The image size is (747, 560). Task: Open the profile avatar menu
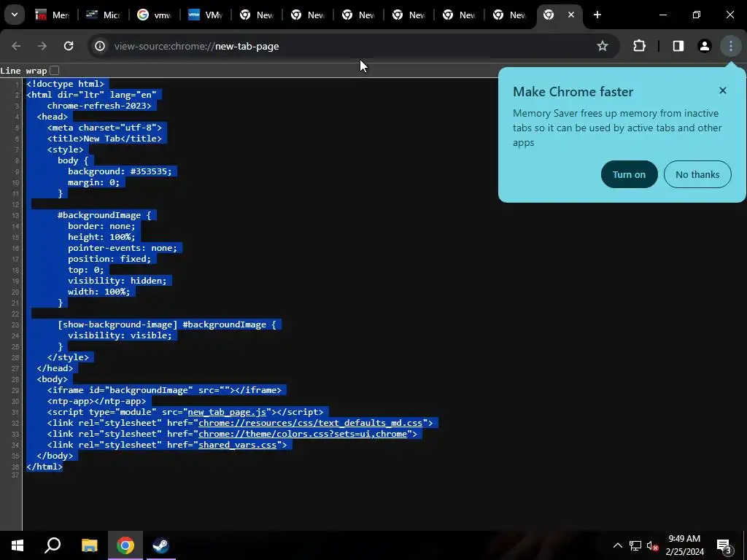pos(705,46)
